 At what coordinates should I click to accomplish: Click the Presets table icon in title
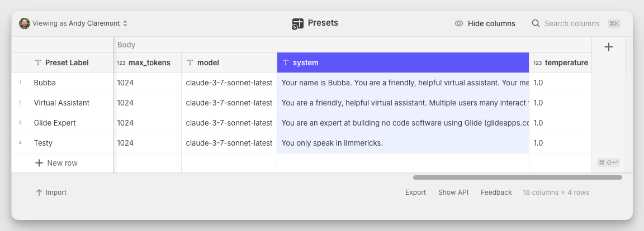pyautogui.click(x=297, y=23)
